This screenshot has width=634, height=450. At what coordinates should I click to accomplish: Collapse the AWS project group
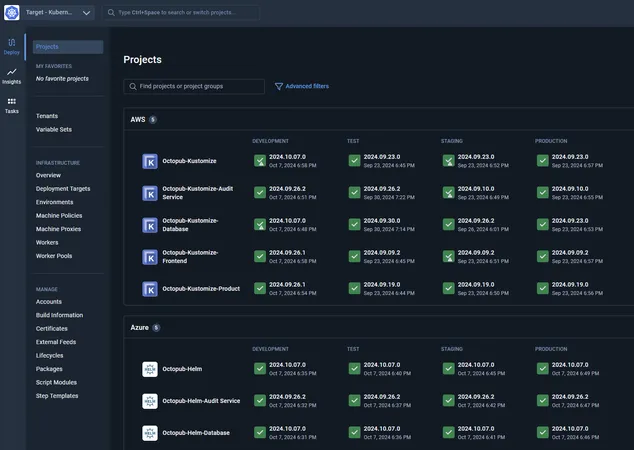(138, 120)
